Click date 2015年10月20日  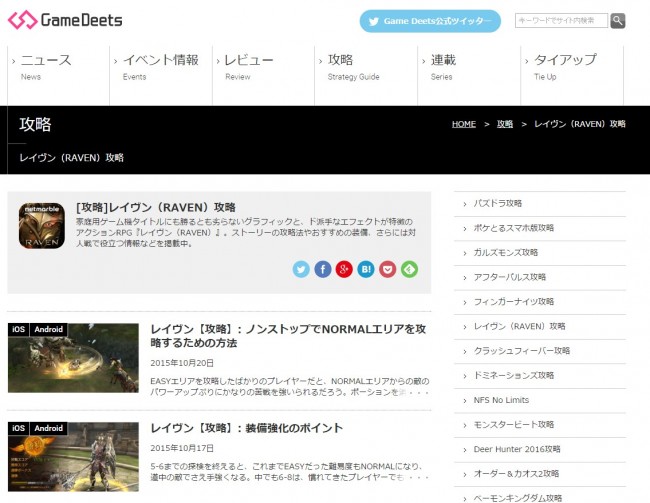[x=182, y=363]
